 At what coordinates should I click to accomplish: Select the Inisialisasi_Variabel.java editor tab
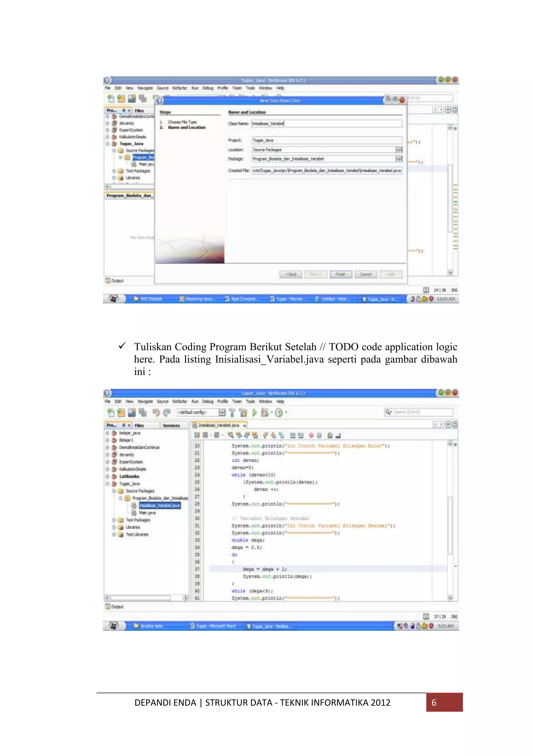tap(219, 425)
